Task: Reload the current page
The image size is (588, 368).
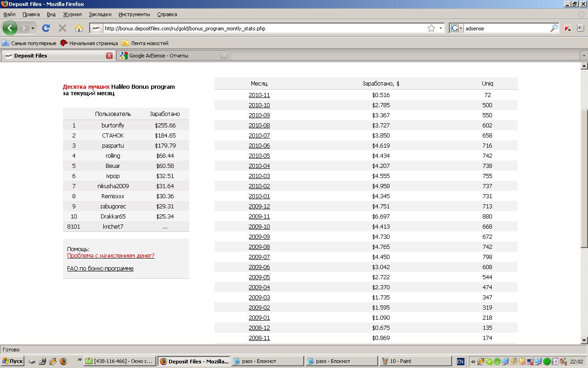Action: pos(46,28)
